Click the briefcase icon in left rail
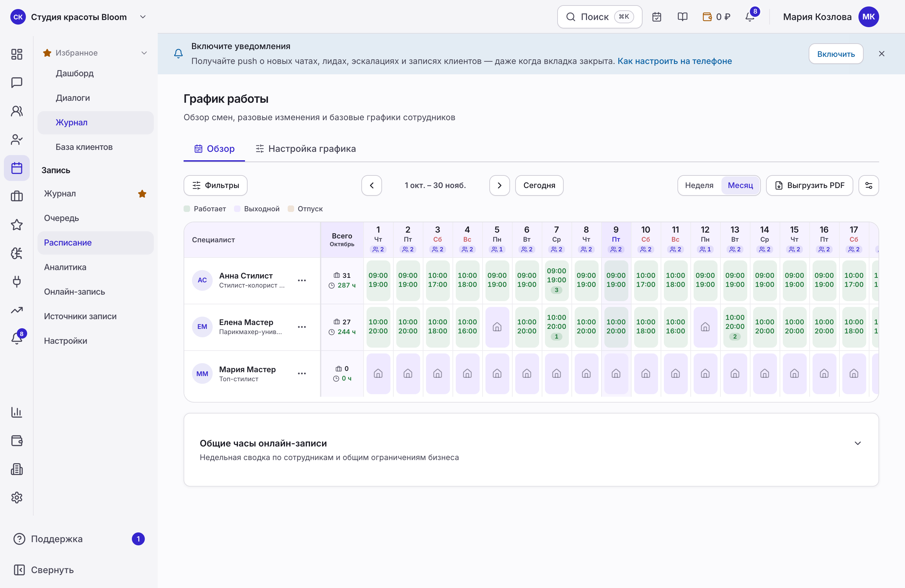The image size is (905, 588). (x=17, y=196)
